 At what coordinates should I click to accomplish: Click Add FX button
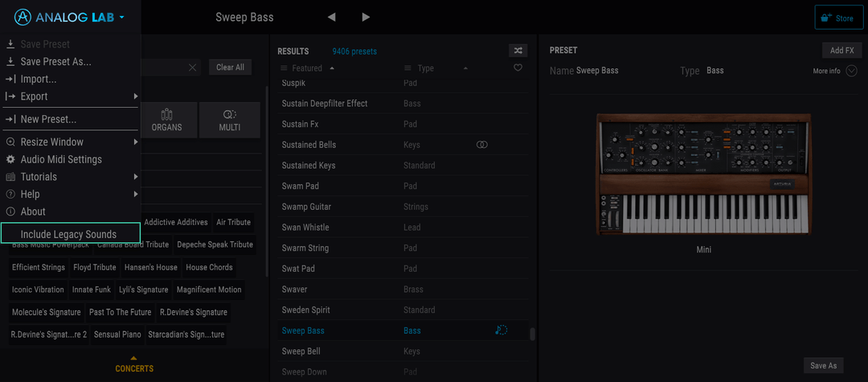(842, 51)
